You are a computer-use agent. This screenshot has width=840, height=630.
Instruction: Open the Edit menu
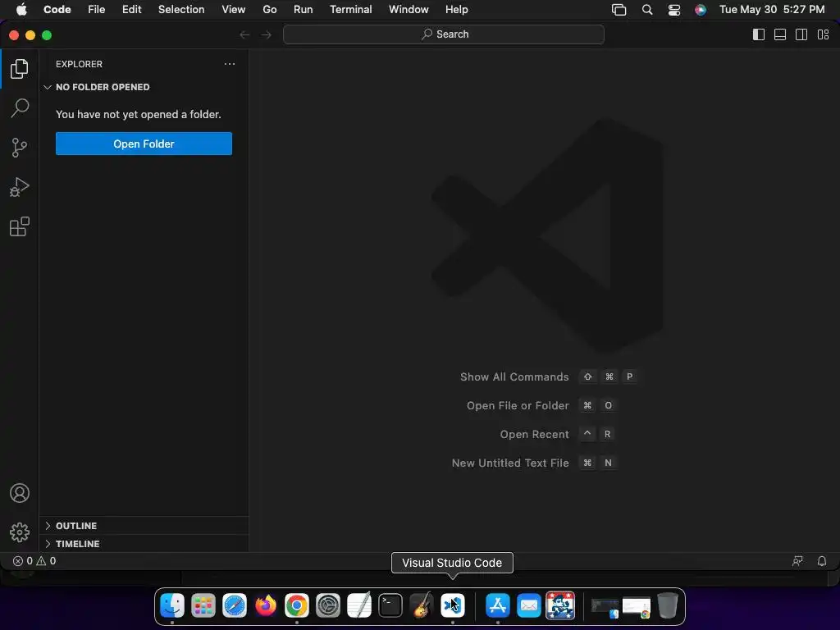(x=132, y=10)
